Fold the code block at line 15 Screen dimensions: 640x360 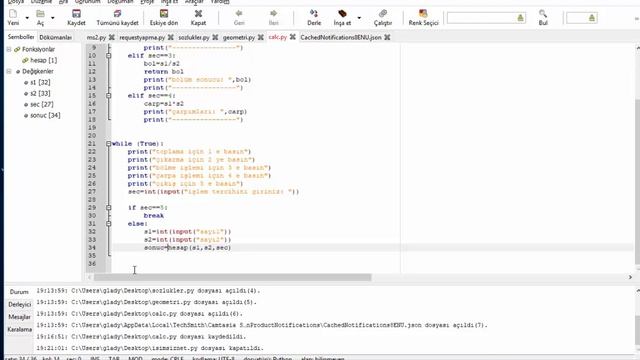[x=109, y=96]
